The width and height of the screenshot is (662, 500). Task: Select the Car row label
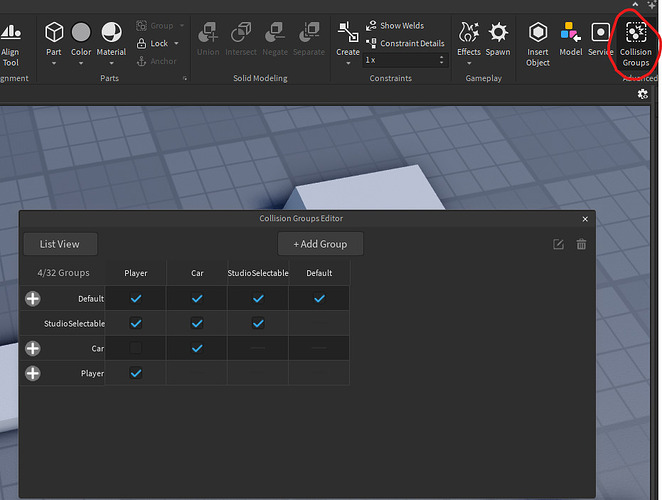pos(98,348)
